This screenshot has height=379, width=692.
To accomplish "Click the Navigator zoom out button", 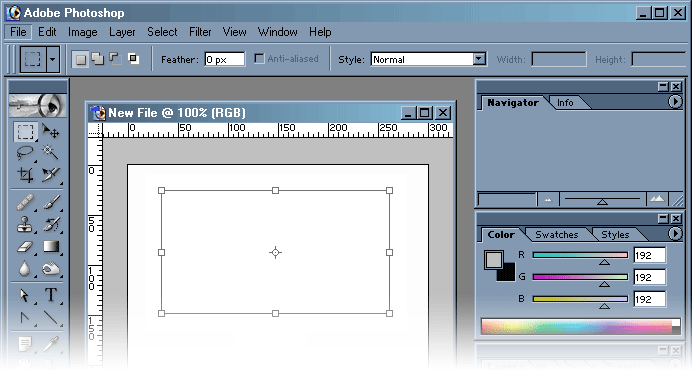I will [548, 199].
